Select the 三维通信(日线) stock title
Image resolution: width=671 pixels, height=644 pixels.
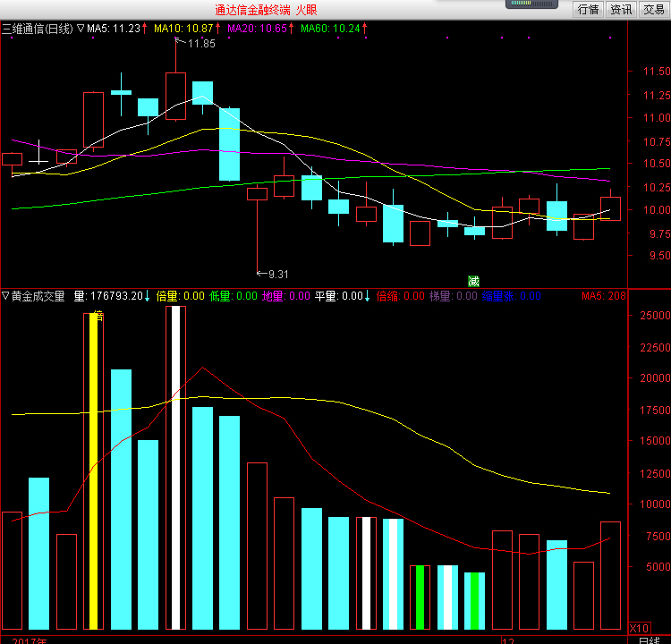pyautogui.click(x=38, y=29)
